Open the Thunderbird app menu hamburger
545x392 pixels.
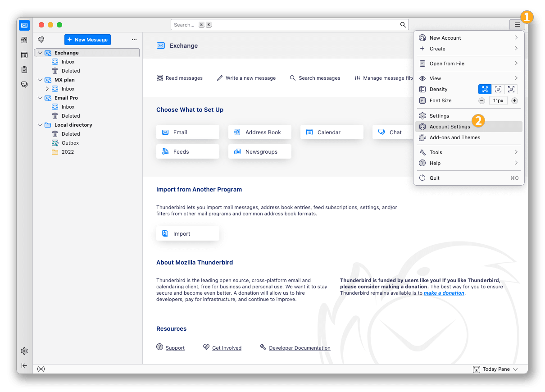tap(517, 25)
